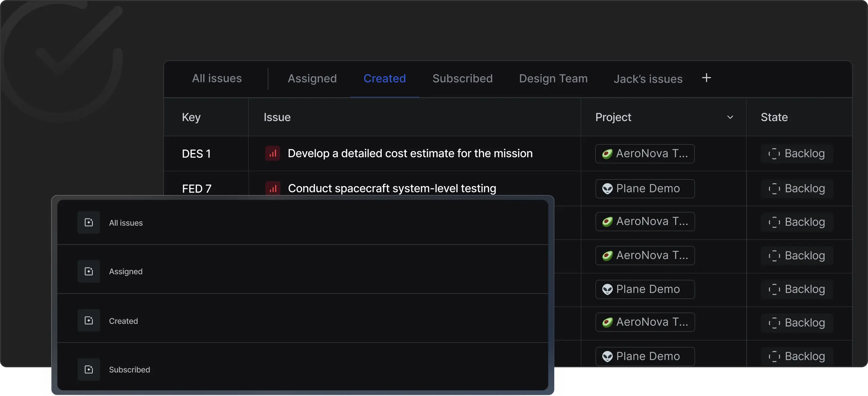Click priority bars icon on DES 1 issue

click(x=273, y=154)
